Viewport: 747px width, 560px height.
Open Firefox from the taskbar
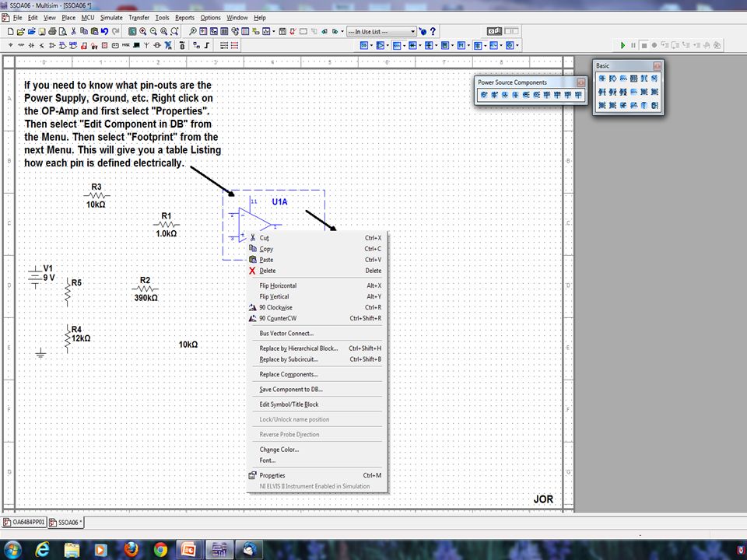coord(131,550)
